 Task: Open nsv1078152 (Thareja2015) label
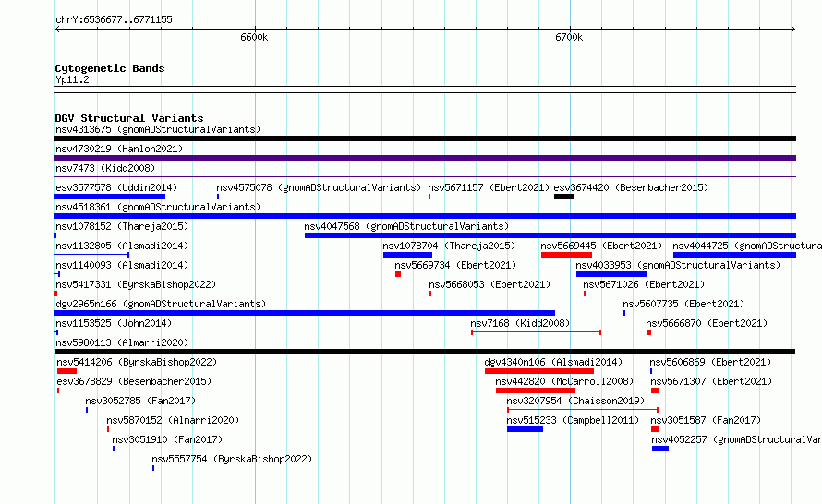click(x=122, y=226)
